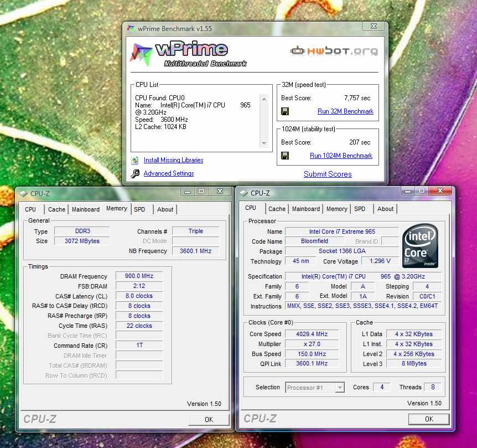
Task: Click the HWBOT.org logo
Action: (x=334, y=50)
